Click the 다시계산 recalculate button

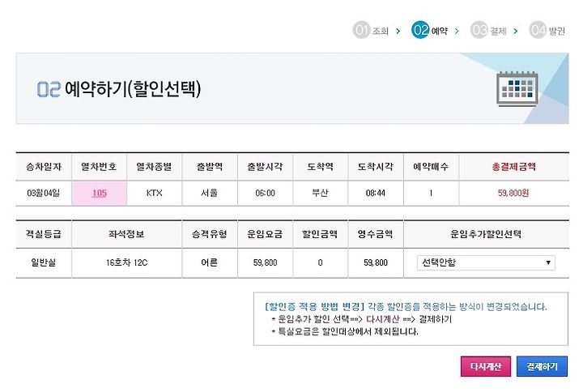[x=486, y=366]
